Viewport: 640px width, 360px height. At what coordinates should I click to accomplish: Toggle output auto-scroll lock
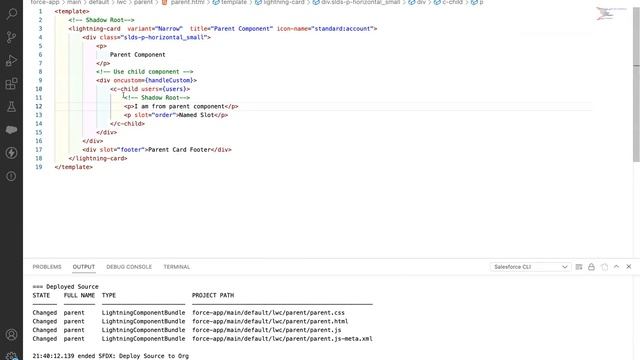[591, 267]
